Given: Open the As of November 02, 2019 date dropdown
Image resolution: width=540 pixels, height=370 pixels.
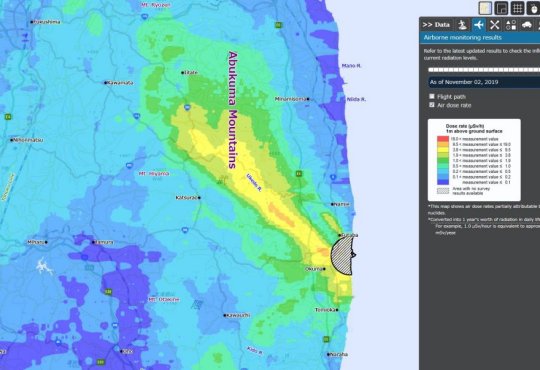Looking at the screenshot, I should tap(484, 82).
